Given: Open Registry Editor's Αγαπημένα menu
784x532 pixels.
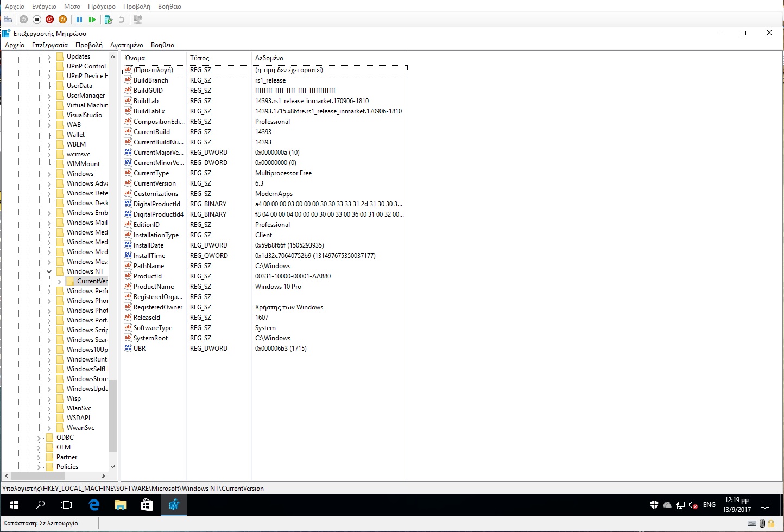Looking at the screenshot, I should [x=127, y=45].
